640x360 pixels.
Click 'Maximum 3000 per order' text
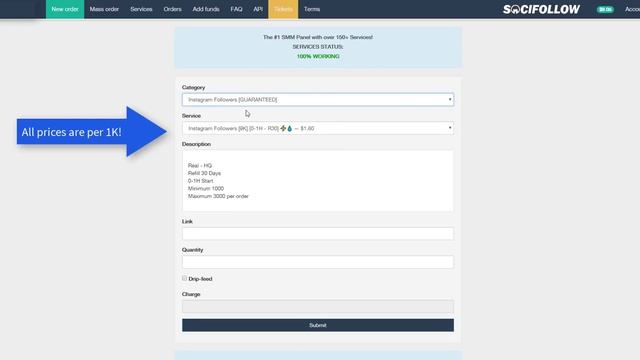(218, 196)
